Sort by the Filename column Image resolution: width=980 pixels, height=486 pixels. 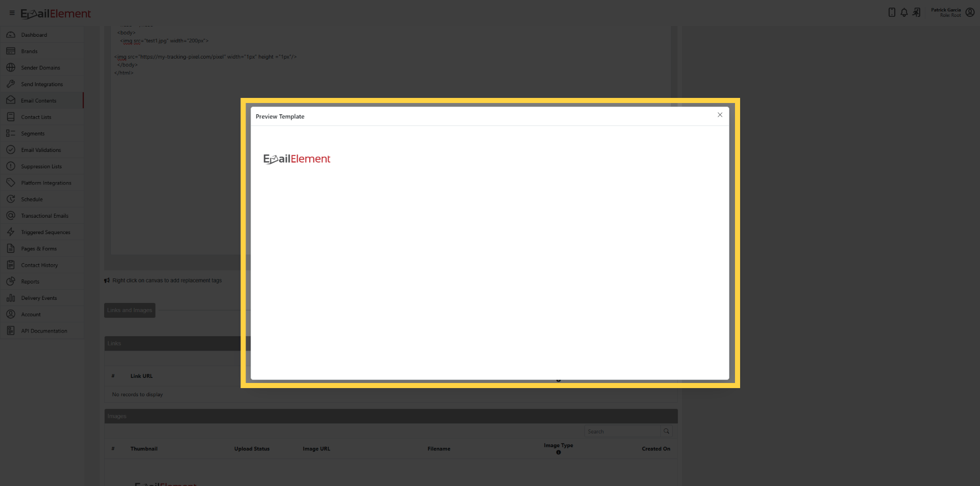[x=439, y=449]
